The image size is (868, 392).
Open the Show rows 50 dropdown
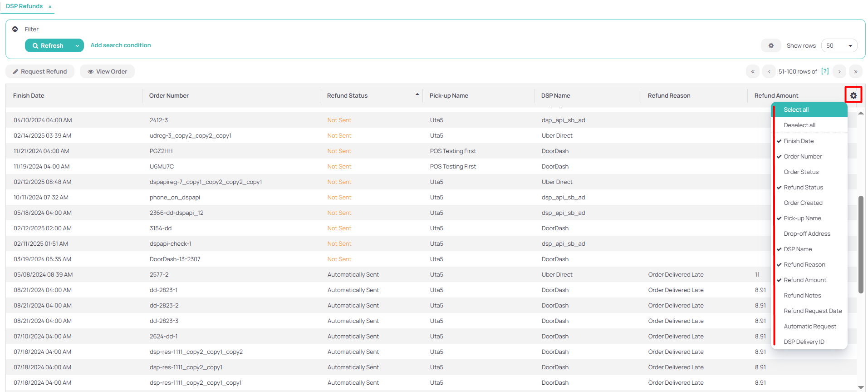click(x=839, y=45)
